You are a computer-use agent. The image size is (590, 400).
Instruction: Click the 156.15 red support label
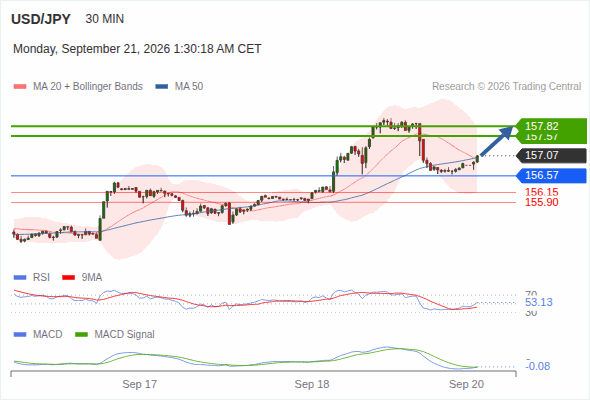(542, 192)
